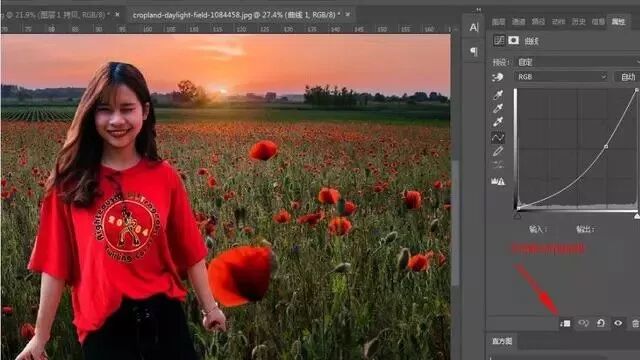Select the 属性 properties tab

click(x=618, y=22)
